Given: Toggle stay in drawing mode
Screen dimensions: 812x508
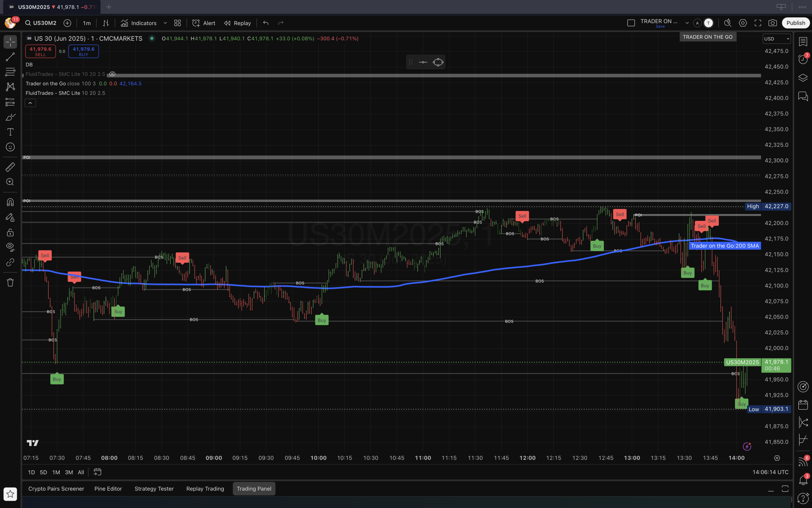Looking at the screenshot, I should coord(10,217).
